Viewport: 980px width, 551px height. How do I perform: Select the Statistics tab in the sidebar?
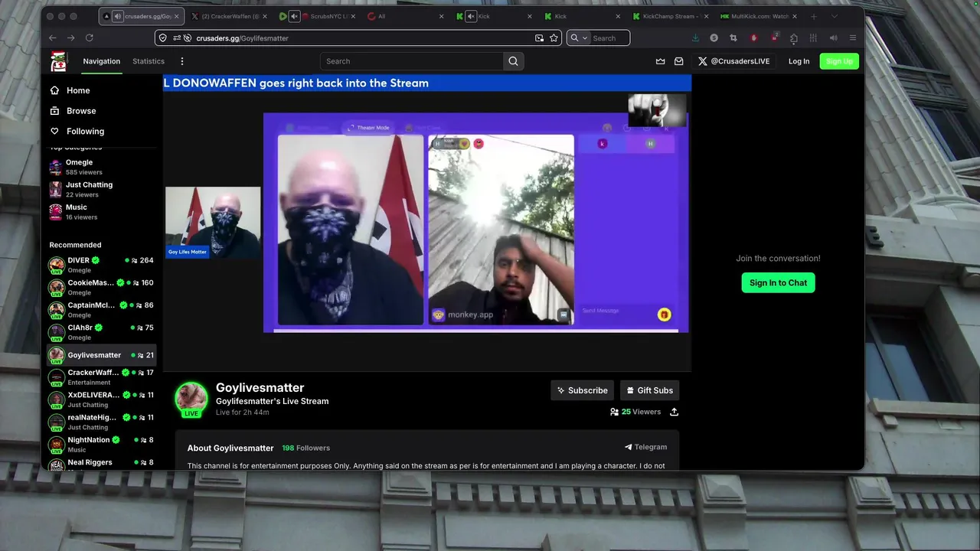(149, 61)
